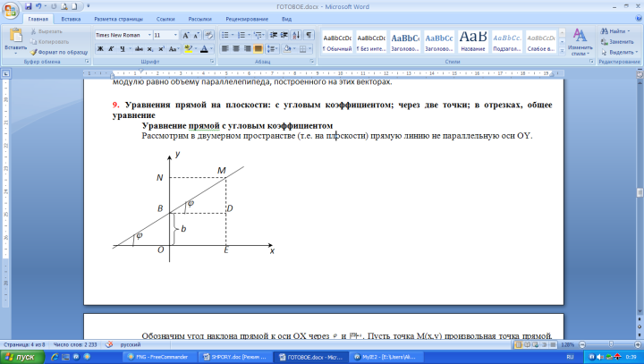Viewport: 644px width, 364px height.
Task: Toggle print layout view button
Action: pos(519,344)
